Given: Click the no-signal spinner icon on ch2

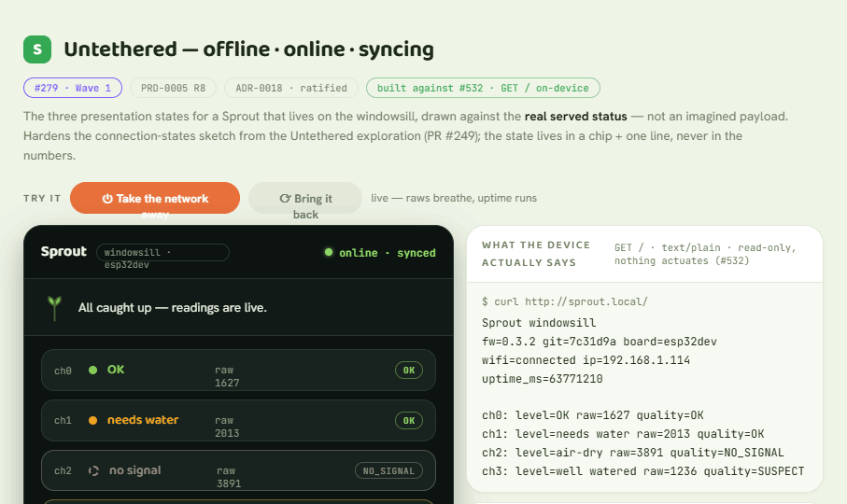Looking at the screenshot, I should click(x=93, y=470).
